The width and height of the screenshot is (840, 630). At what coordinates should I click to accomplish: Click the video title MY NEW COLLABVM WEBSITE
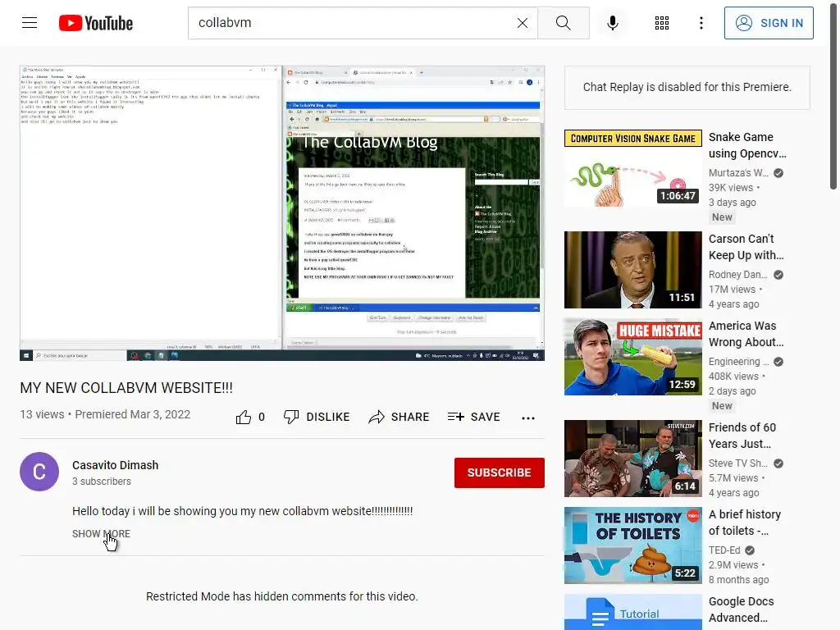(x=126, y=388)
